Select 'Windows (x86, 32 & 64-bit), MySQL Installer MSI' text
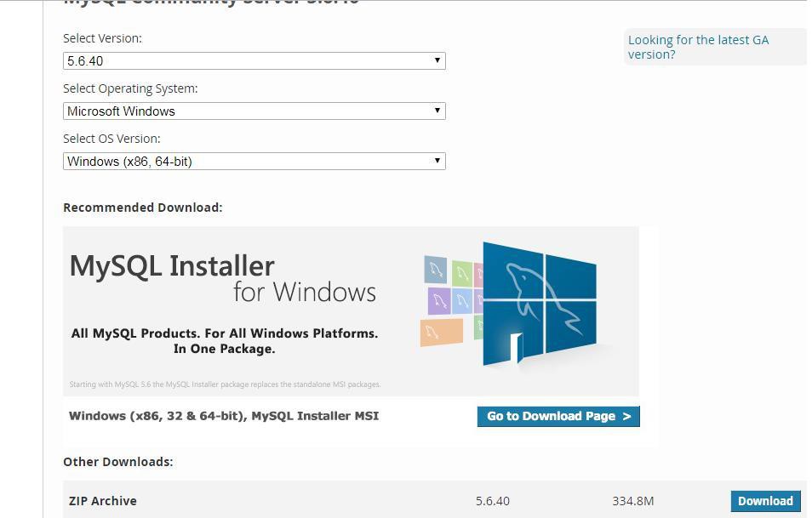This screenshot has width=812, height=518. tap(224, 416)
